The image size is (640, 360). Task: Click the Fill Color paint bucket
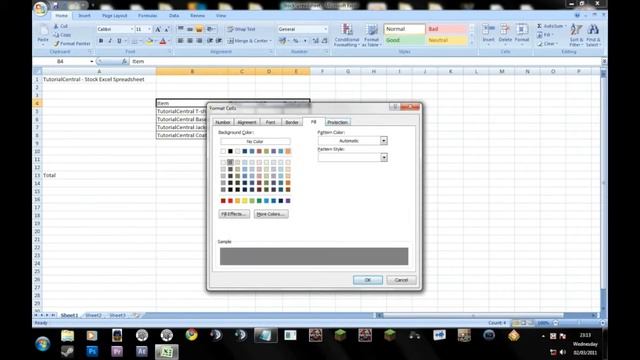(149, 41)
